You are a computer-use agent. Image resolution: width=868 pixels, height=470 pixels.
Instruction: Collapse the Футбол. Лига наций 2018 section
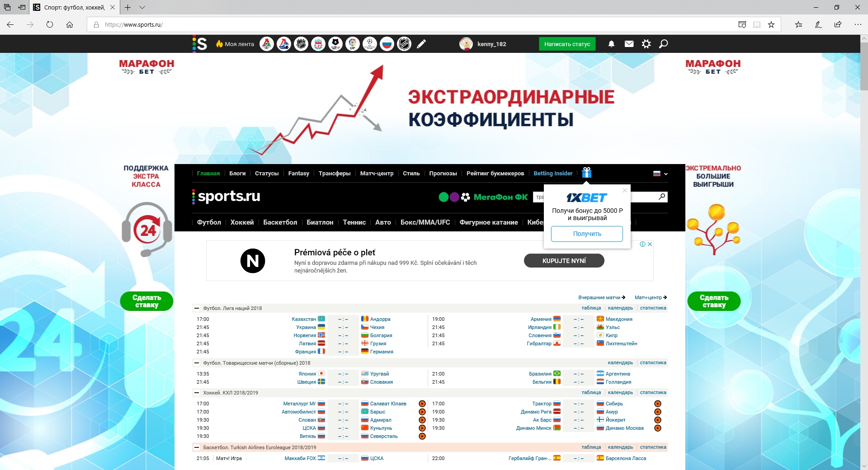click(197, 308)
